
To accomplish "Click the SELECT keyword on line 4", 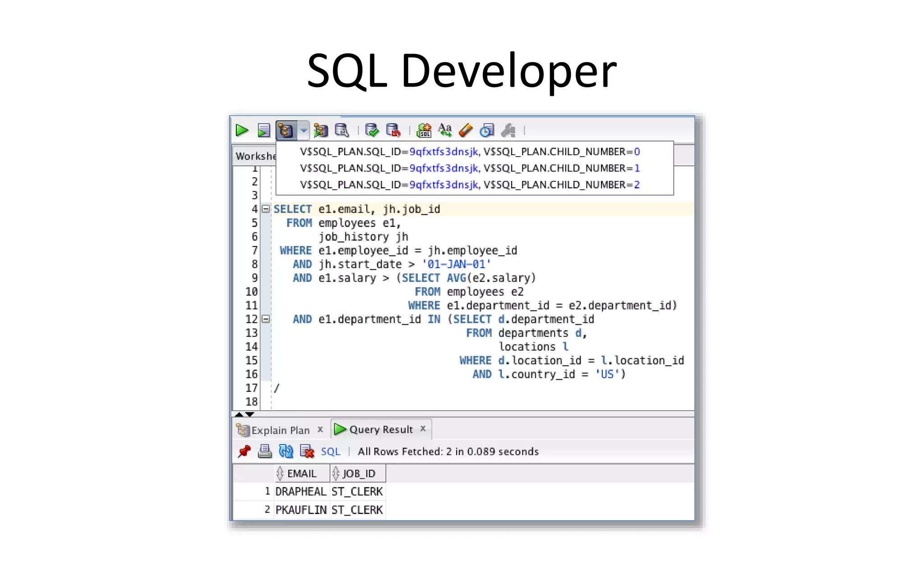I will tap(293, 209).
